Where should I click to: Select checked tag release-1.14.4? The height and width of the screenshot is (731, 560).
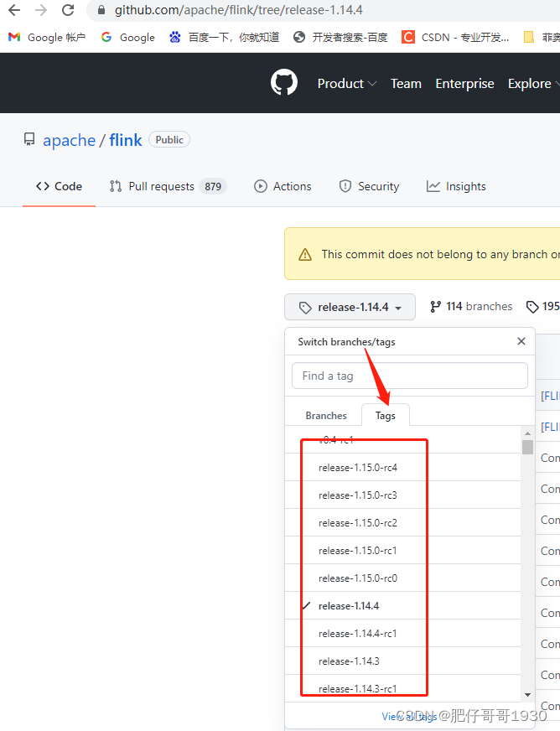403,606
